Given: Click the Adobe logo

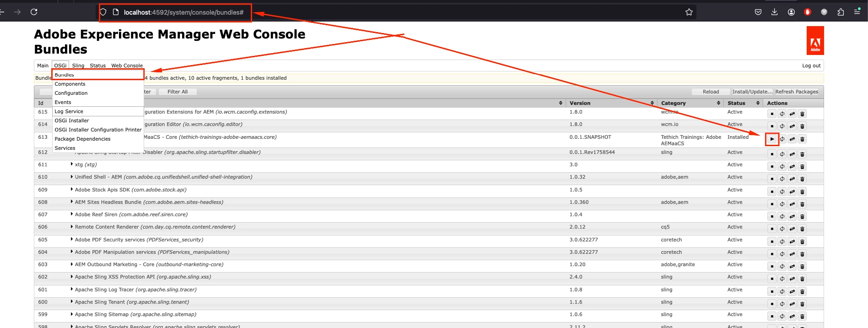Looking at the screenshot, I should [x=815, y=40].
